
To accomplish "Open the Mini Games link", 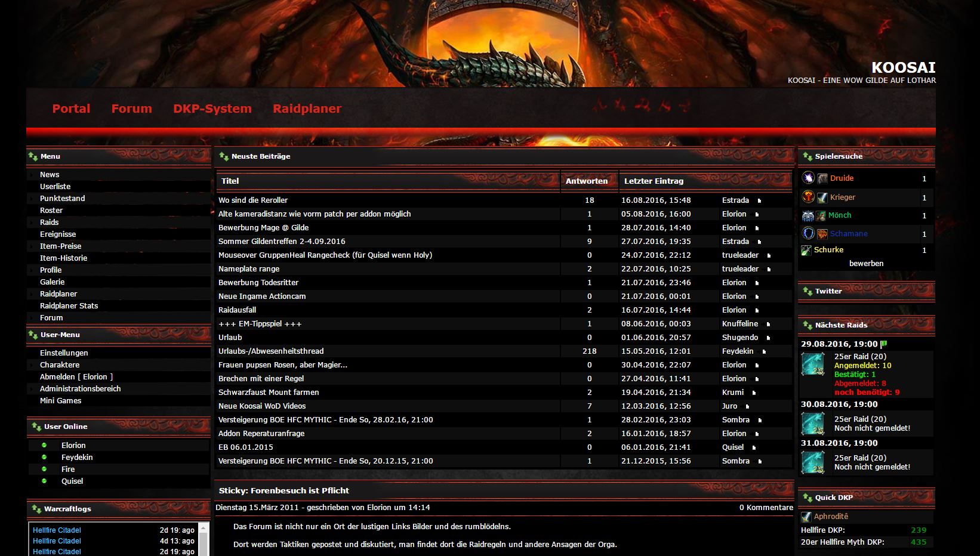I will point(61,401).
